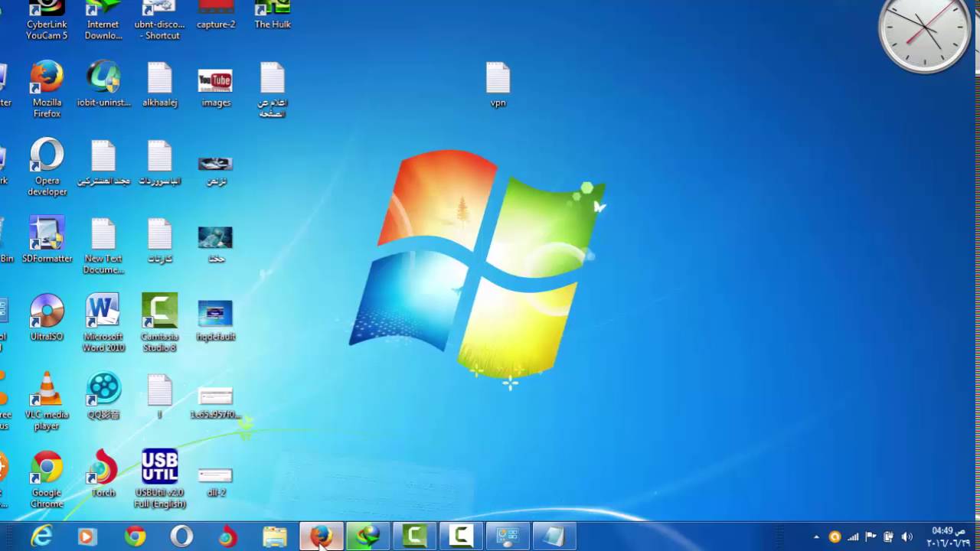Switch to the notepad taskbar button
Screen dimensions: 980x551
click(554, 536)
